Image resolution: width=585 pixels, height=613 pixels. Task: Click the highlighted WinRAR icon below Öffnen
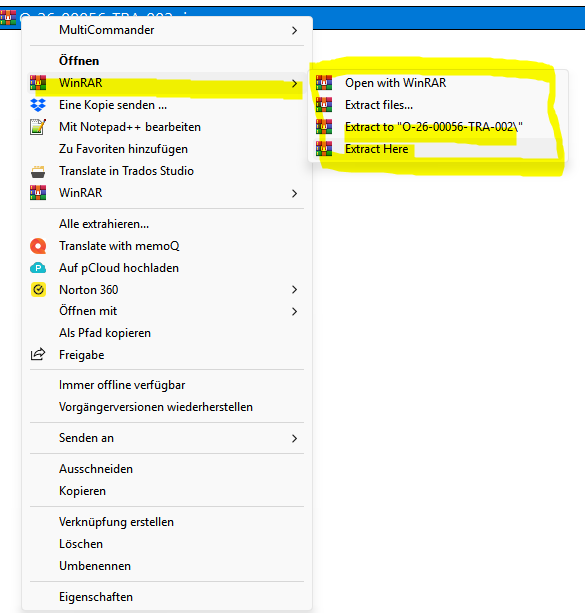click(x=38, y=83)
